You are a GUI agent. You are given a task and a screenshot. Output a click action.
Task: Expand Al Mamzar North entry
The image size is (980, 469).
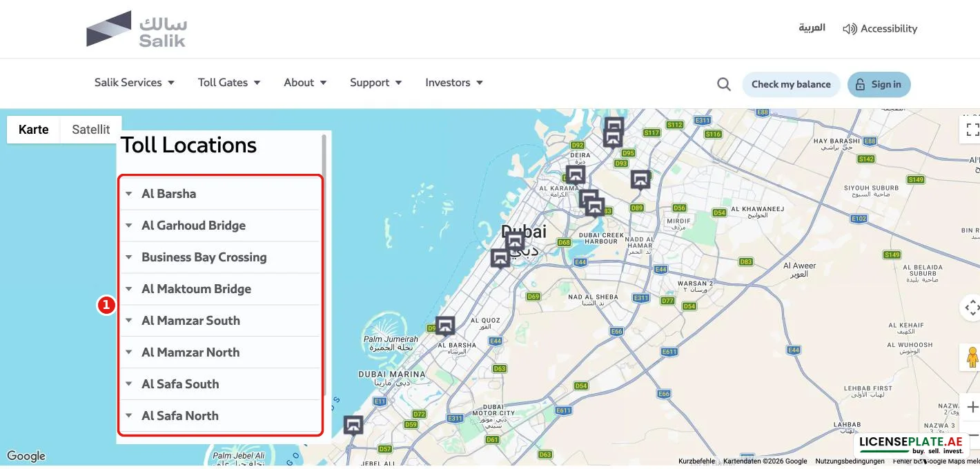click(220, 352)
